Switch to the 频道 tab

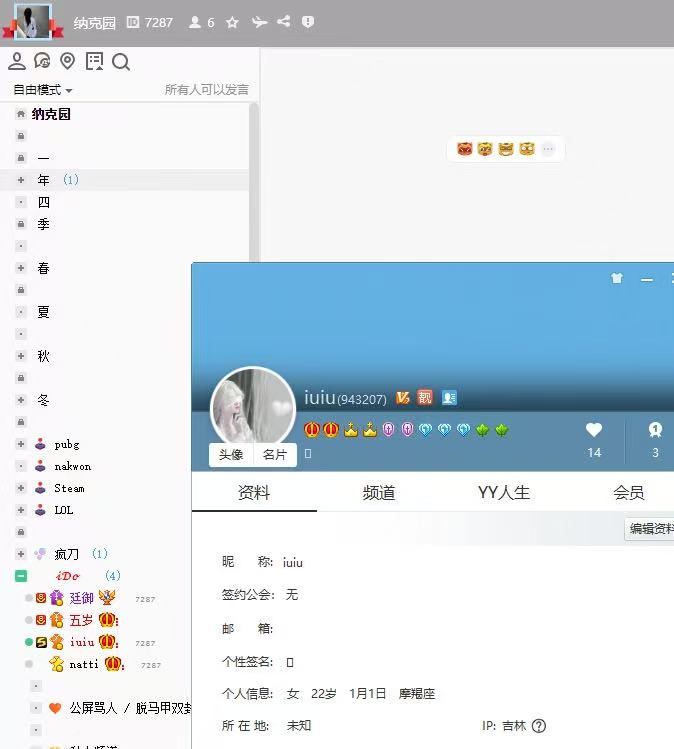[x=379, y=492]
